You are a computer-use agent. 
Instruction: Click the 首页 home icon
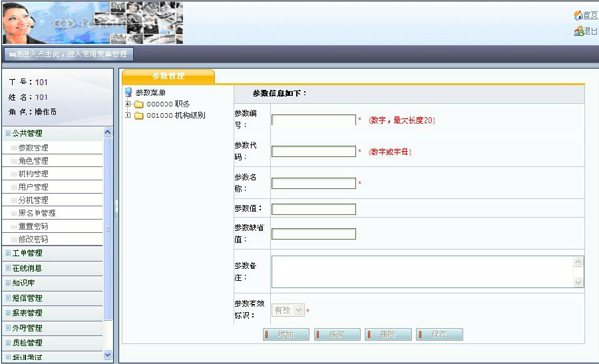point(578,15)
